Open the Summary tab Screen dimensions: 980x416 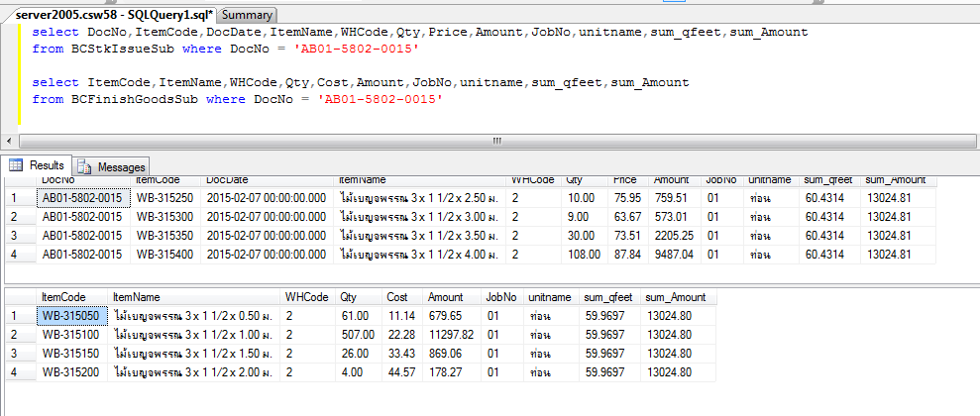coord(248,15)
